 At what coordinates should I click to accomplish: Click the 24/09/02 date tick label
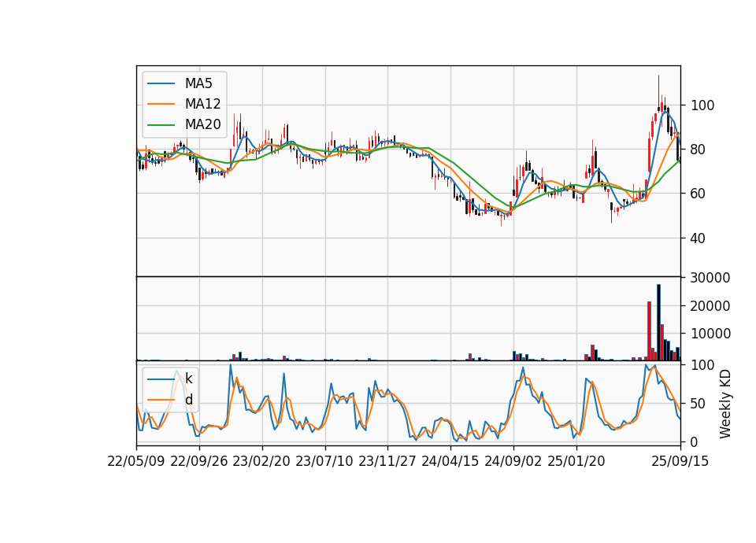pos(513,461)
